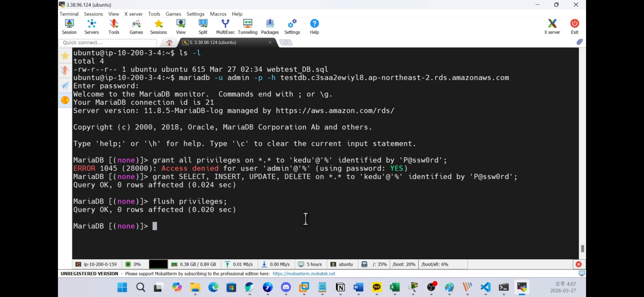Go to the Home tab icon
The height and width of the screenshot is (297, 644).
tap(169, 43)
